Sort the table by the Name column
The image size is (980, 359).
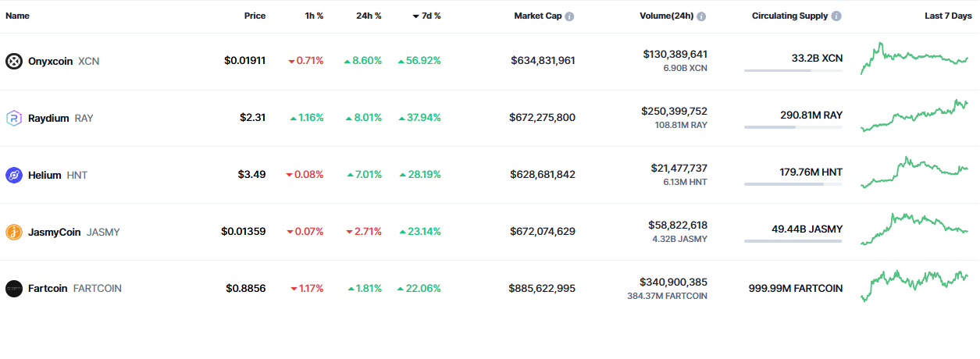[17, 16]
